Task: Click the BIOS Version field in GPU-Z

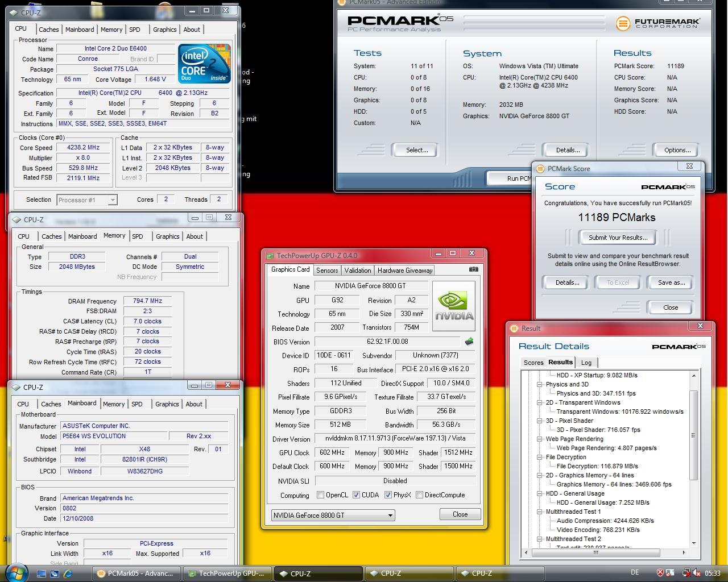Action: point(387,342)
